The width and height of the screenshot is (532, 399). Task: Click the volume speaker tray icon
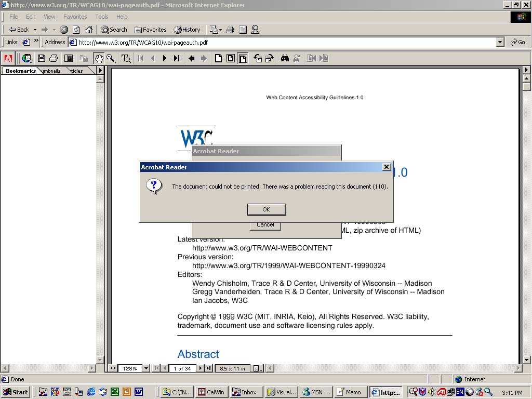point(431,392)
